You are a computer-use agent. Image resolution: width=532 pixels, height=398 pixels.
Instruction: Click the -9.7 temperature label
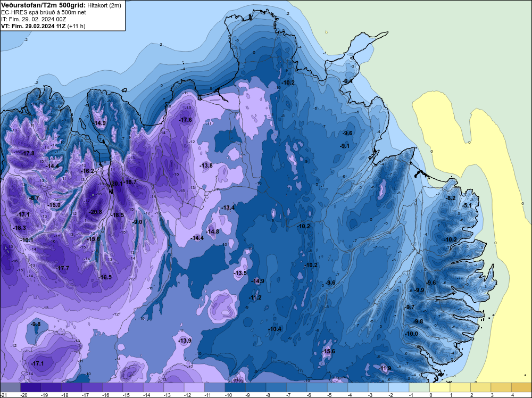(410, 307)
